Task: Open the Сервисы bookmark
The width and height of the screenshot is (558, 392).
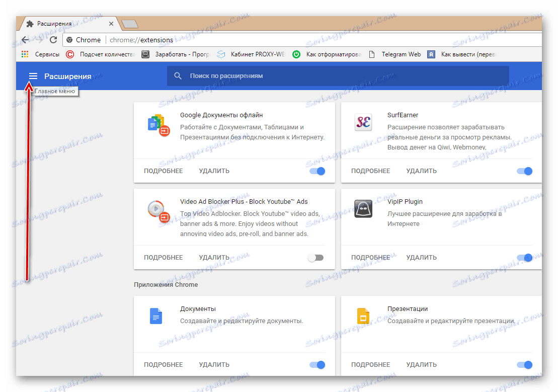Action: coord(40,54)
